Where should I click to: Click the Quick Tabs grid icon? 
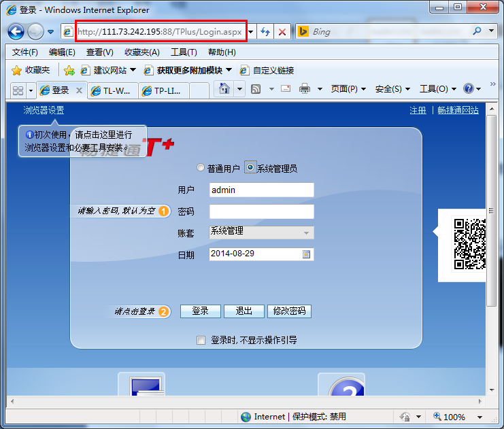[x=18, y=90]
